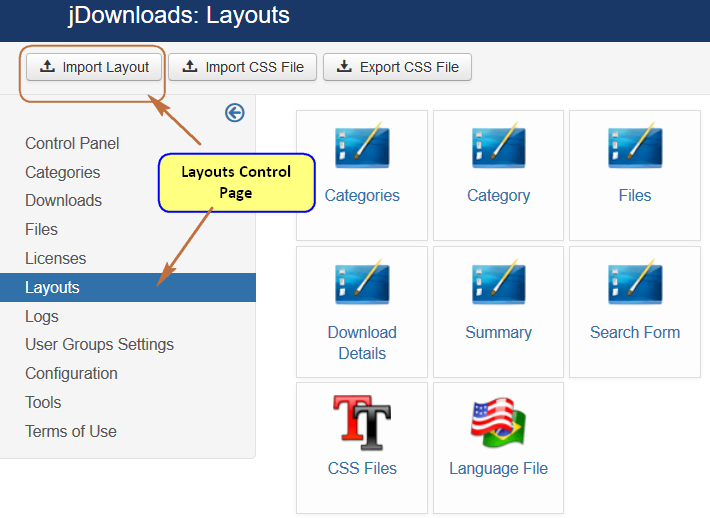Open the Summary layout icon

[x=499, y=282]
